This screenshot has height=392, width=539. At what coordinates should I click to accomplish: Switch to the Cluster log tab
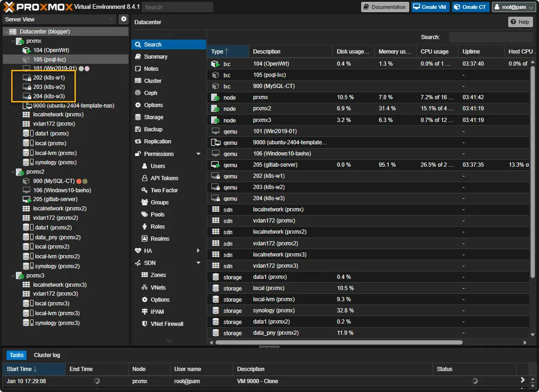[47, 355]
